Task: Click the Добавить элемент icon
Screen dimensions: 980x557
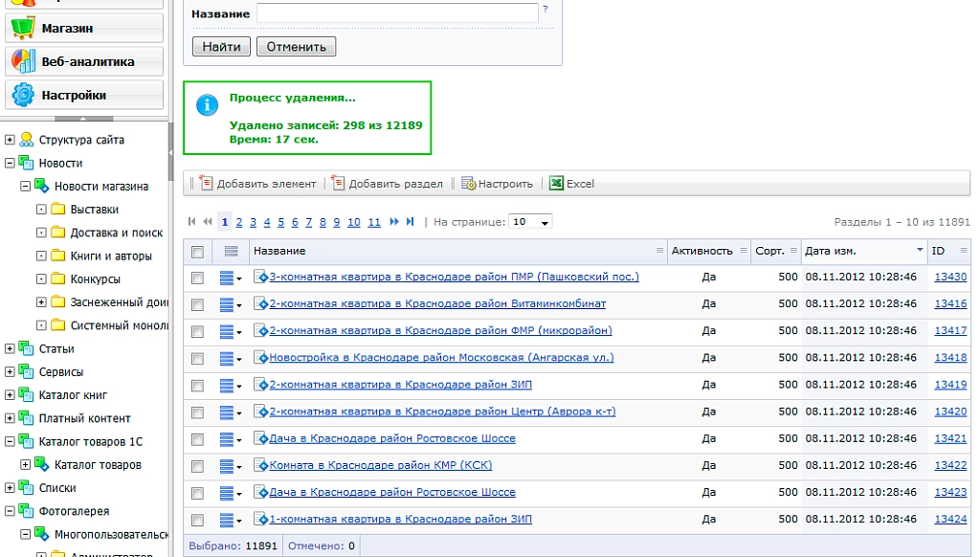Action: [206, 183]
